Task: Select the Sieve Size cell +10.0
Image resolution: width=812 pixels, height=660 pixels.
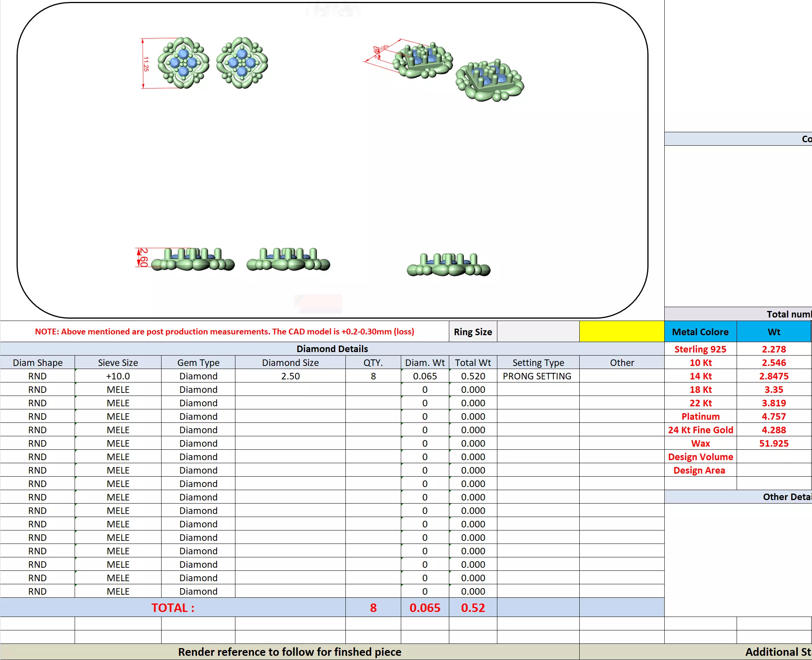Action: [118, 376]
